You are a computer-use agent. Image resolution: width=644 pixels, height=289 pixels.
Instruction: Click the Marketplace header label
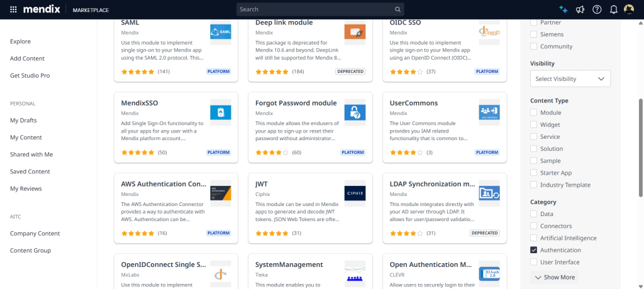coord(91,10)
